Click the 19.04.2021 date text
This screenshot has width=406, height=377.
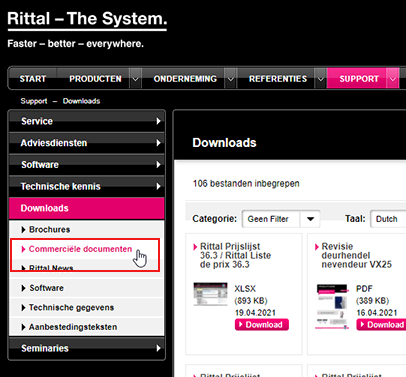[x=255, y=313]
